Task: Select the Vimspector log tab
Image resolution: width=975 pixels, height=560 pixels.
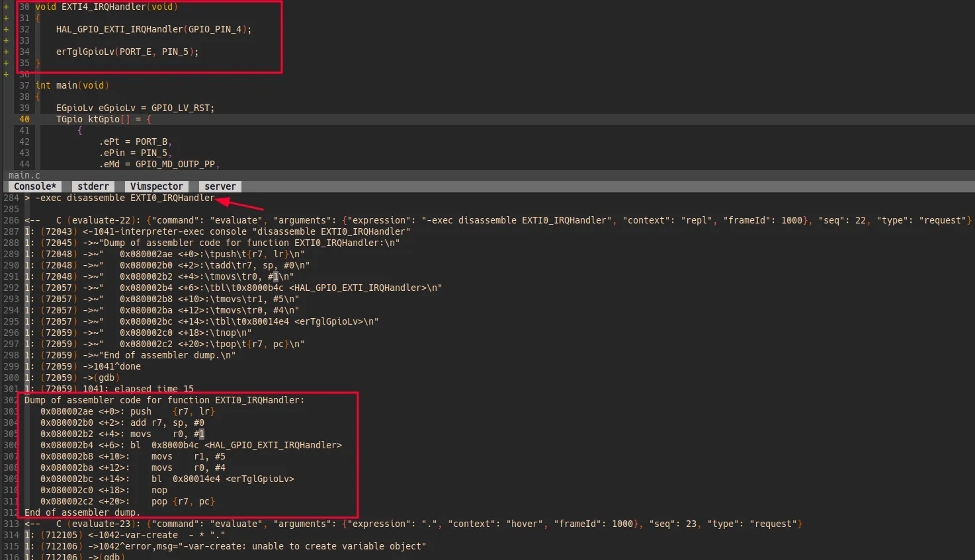Action: (156, 186)
